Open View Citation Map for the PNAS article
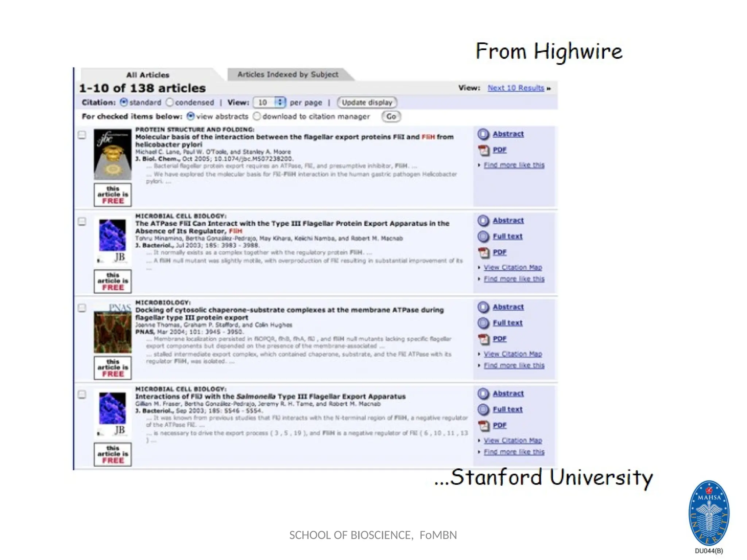 512,354
